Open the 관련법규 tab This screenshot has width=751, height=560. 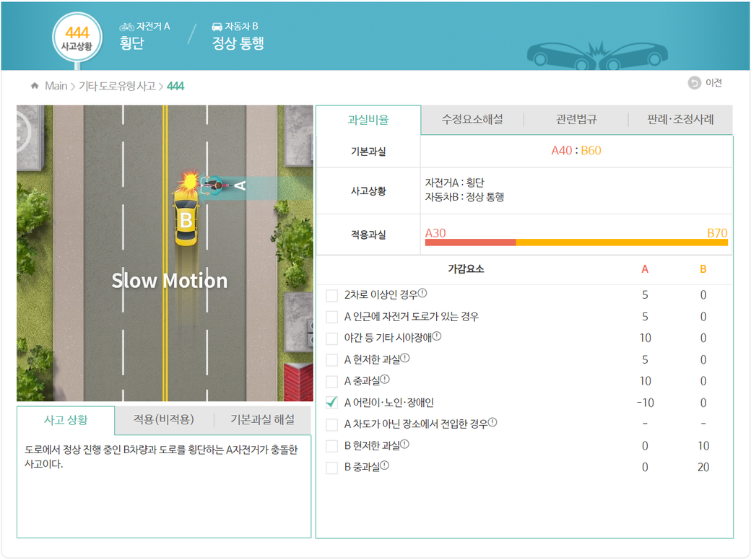point(576,120)
